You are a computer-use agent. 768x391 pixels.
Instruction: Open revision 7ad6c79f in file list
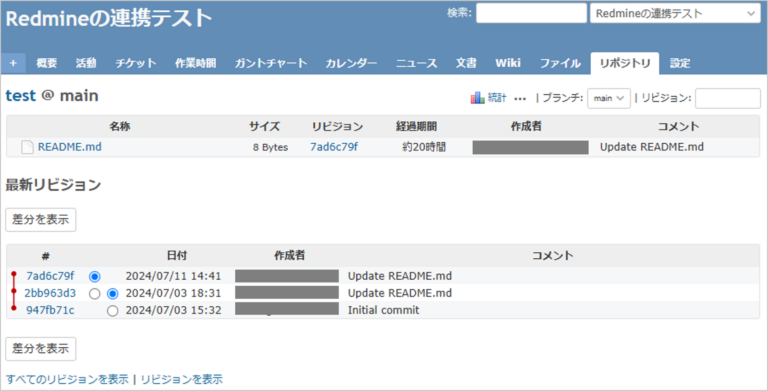[334, 147]
